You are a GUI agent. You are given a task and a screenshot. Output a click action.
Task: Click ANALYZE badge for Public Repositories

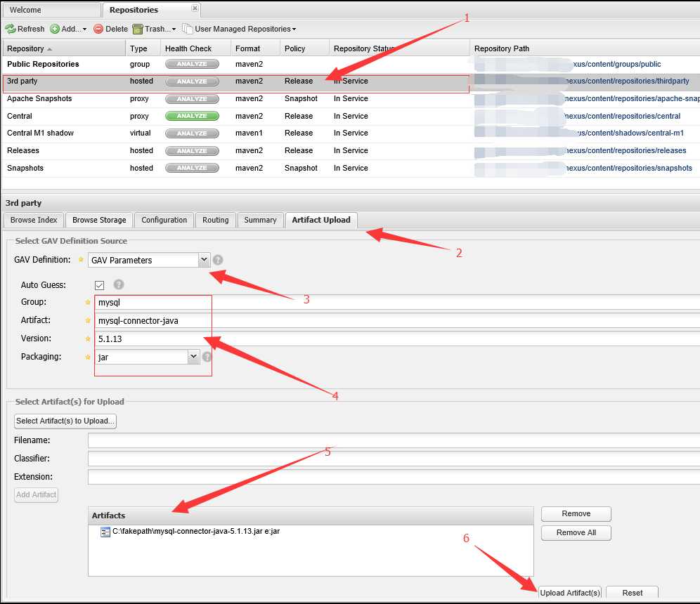[192, 64]
